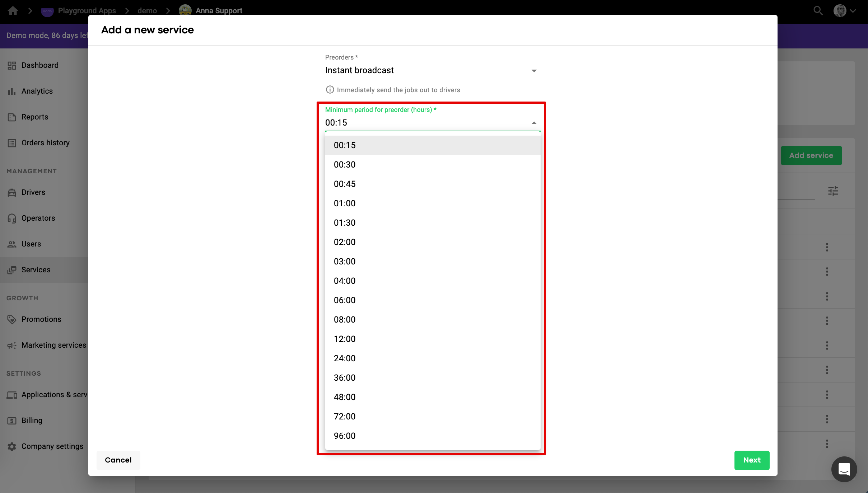The width and height of the screenshot is (868, 493).
Task: Click the search magnifier icon
Action: 818,11
